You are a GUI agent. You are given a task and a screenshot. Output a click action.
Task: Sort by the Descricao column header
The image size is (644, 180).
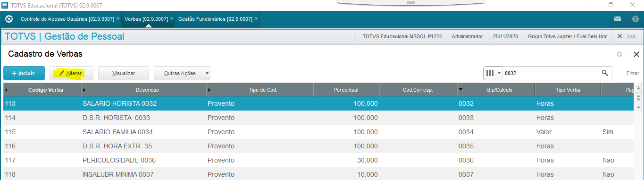144,90
